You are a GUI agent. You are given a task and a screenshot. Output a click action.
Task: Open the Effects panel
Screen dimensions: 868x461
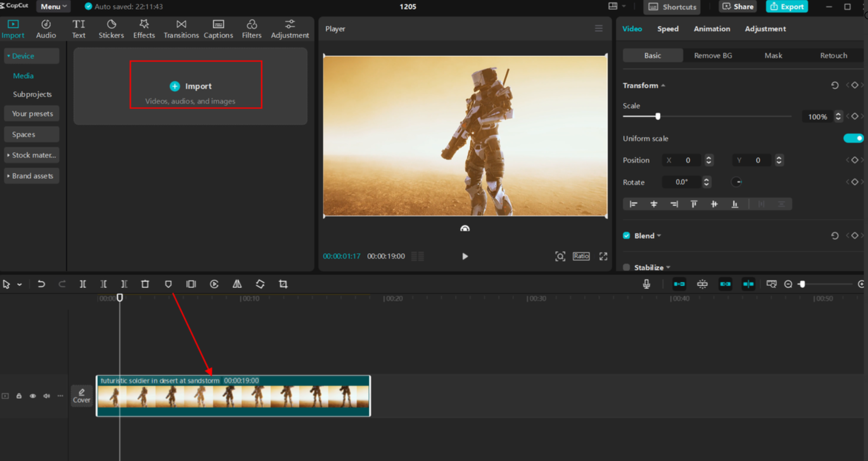(144, 28)
